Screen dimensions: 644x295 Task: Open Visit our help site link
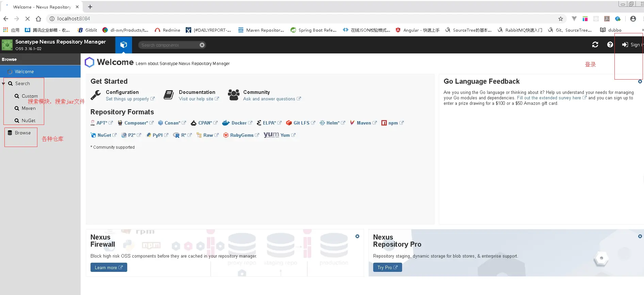coord(199,99)
